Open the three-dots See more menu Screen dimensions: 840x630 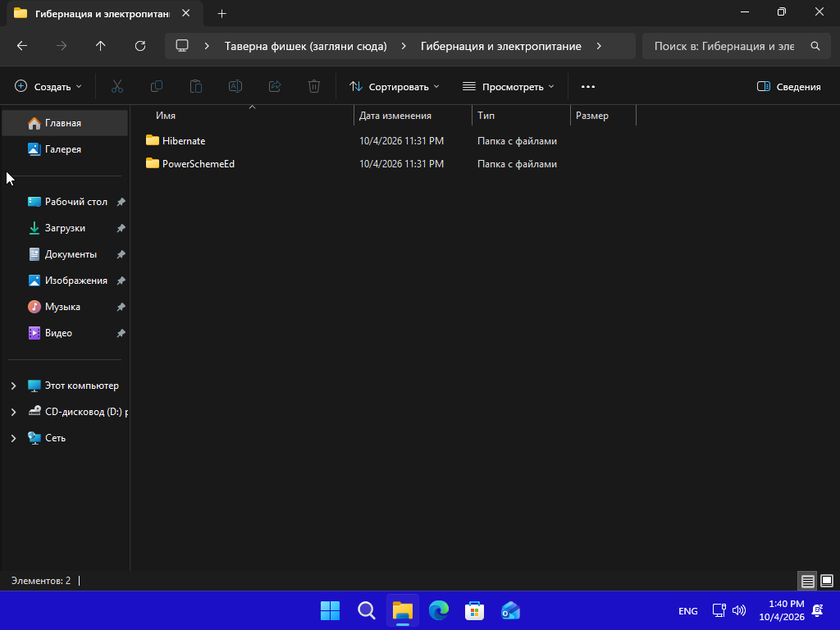[x=587, y=86]
